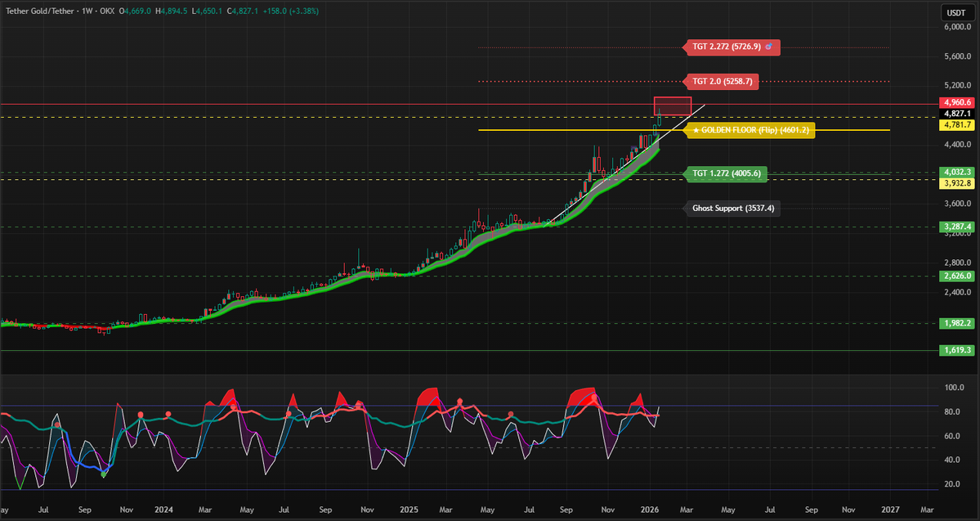Viewport: 980px width, 521px height.
Task: Click the Tether Gold/Tether symbol title
Action: click(41, 11)
